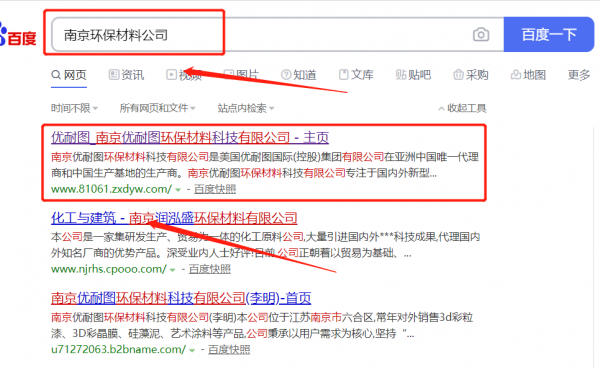Viewport: 600px width, 368px height.
Task: Click the camera image-search icon
Action: pyautogui.click(x=481, y=34)
